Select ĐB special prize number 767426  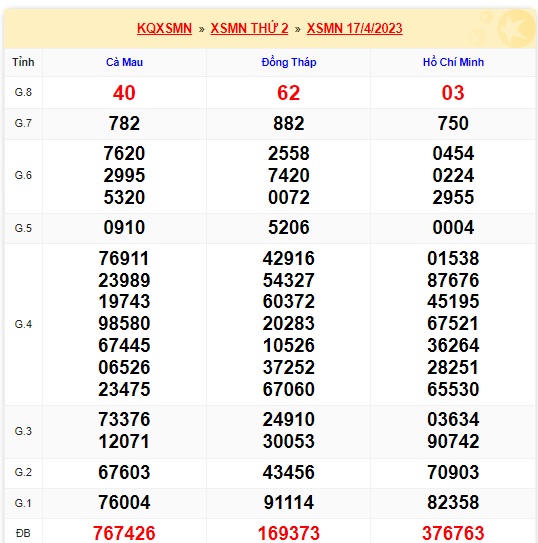tap(124, 533)
